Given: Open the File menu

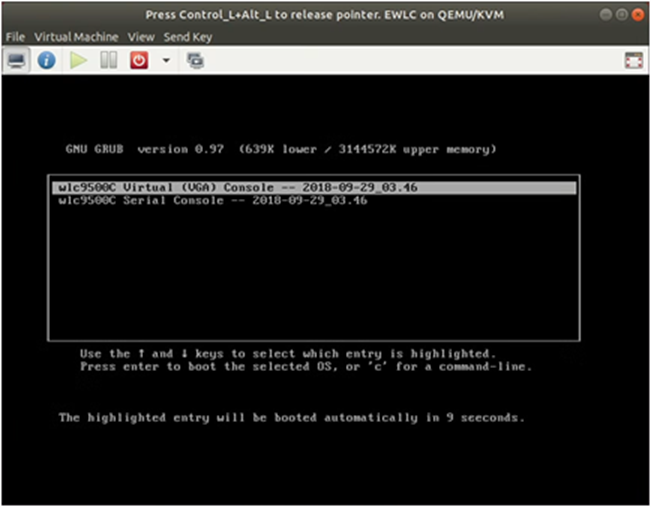Looking at the screenshot, I should (x=15, y=37).
